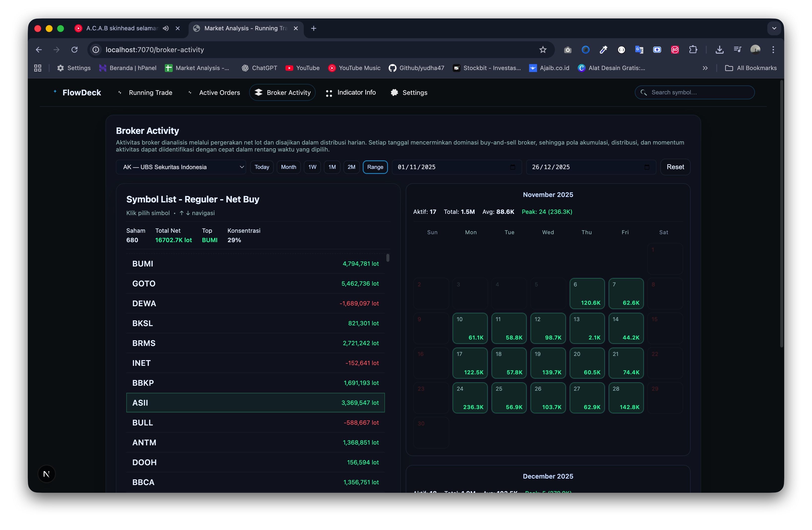Open start date calendar picker
This screenshot has width=812, height=530.
pos(512,167)
